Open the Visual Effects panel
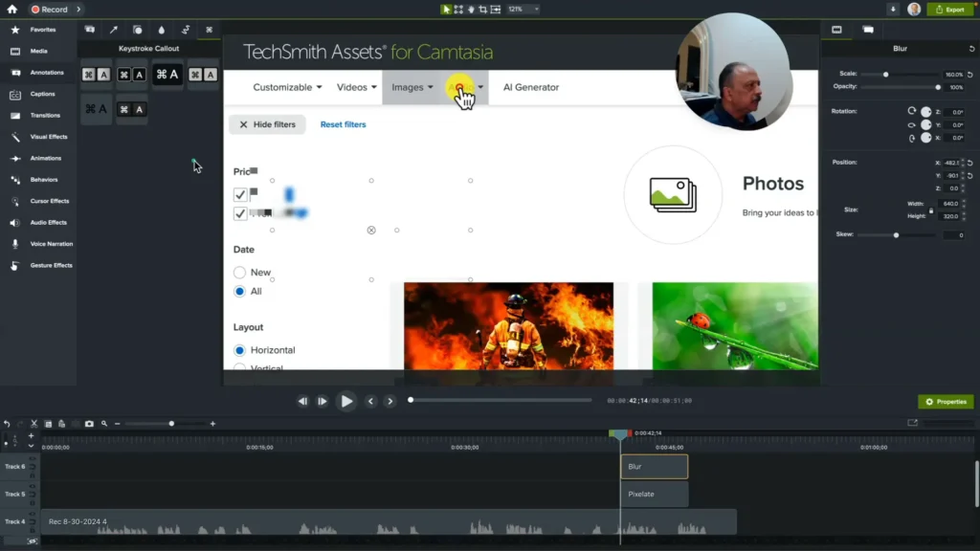Viewport: 980px width, 551px height. pos(38,137)
